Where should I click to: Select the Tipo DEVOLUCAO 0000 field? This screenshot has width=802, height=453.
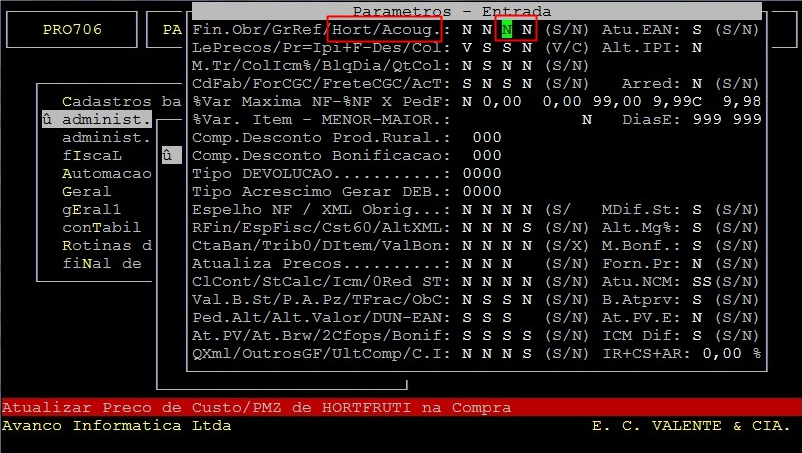tap(482, 173)
